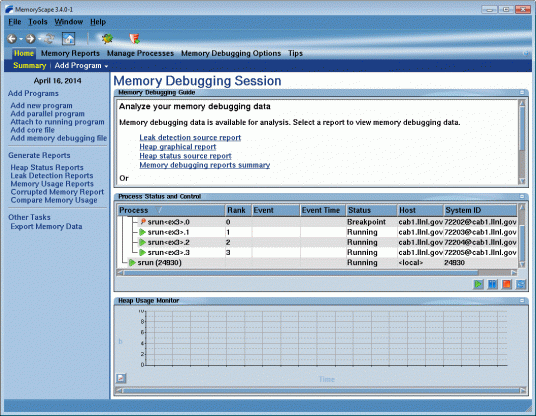The image size is (536, 416).
Task: Click the process table horizontal scrollbar
Action: 301,272
